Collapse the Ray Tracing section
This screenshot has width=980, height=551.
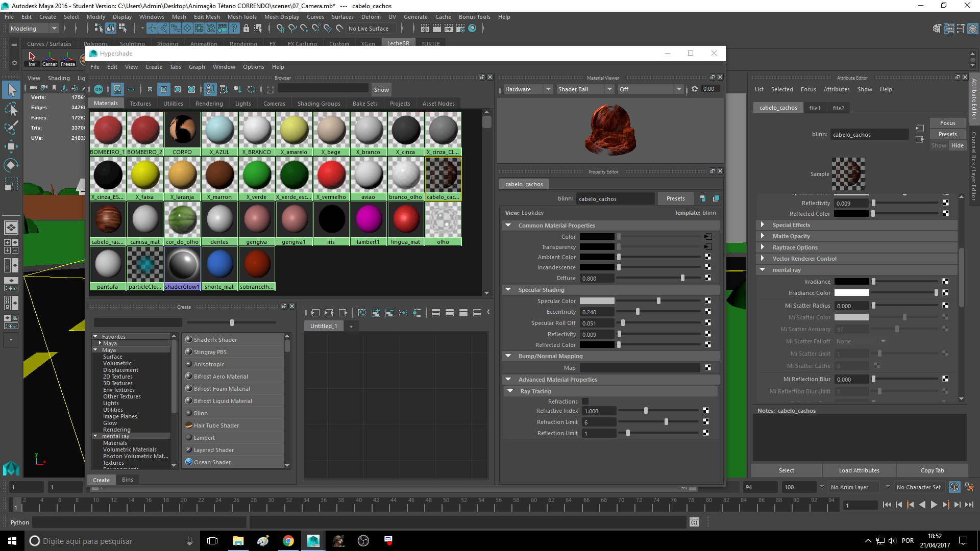point(510,391)
